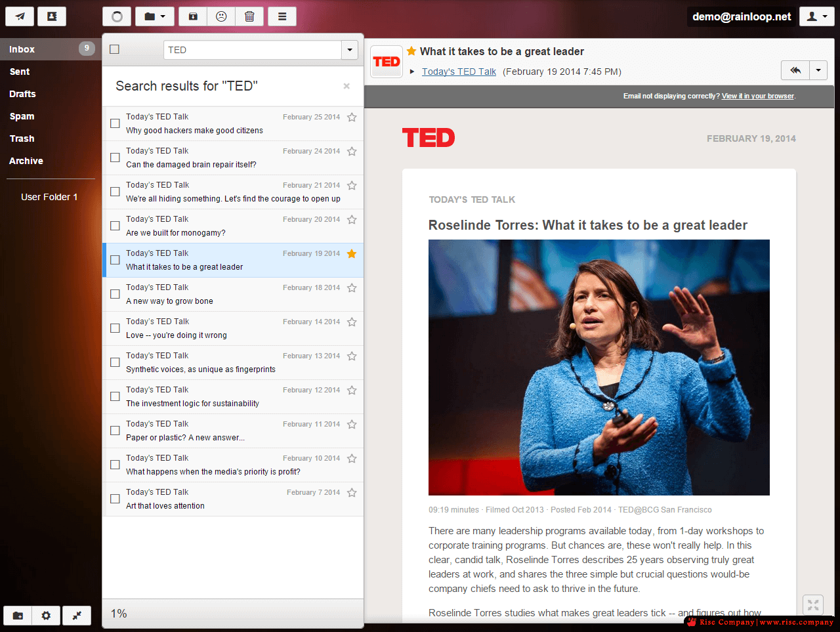Unstar the February 19 2014 message in list
Screen dimensions: 840x632
(352, 253)
